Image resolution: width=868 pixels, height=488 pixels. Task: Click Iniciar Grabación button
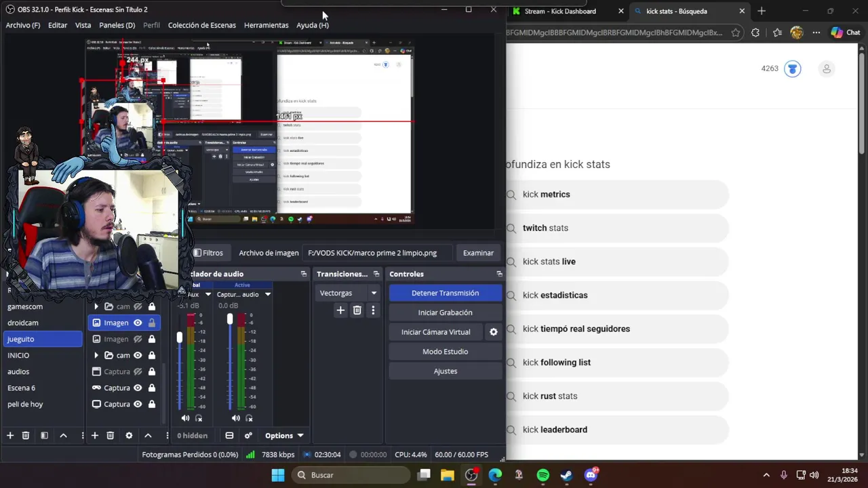[446, 312]
